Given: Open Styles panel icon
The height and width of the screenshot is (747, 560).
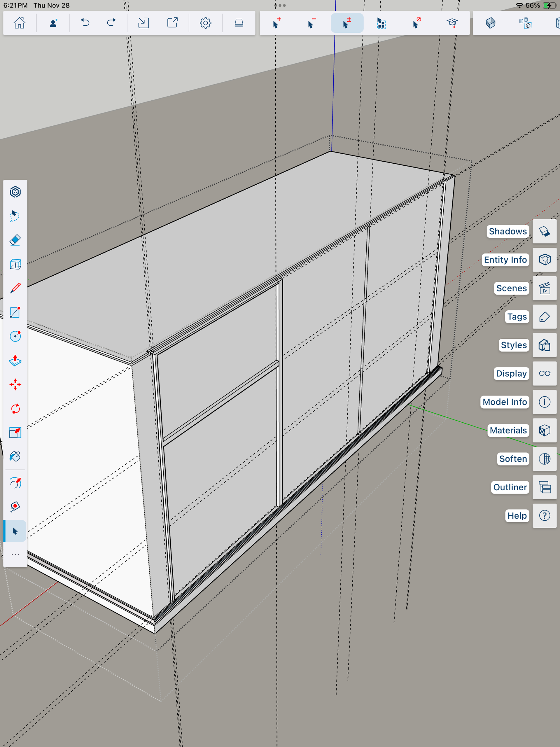Looking at the screenshot, I should click(544, 345).
